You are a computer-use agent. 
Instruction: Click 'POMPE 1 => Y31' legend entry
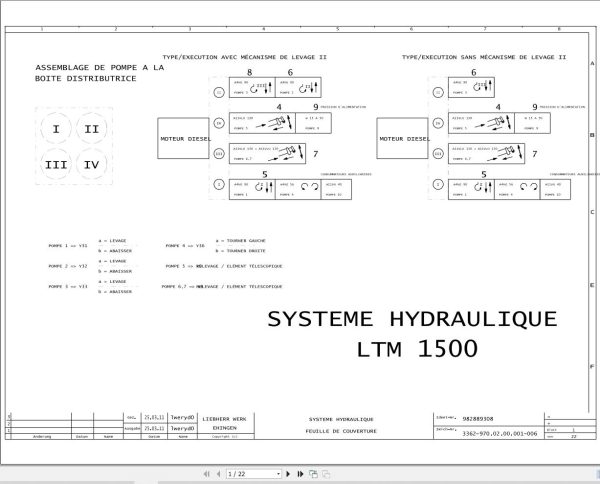click(x=68, y=246)
